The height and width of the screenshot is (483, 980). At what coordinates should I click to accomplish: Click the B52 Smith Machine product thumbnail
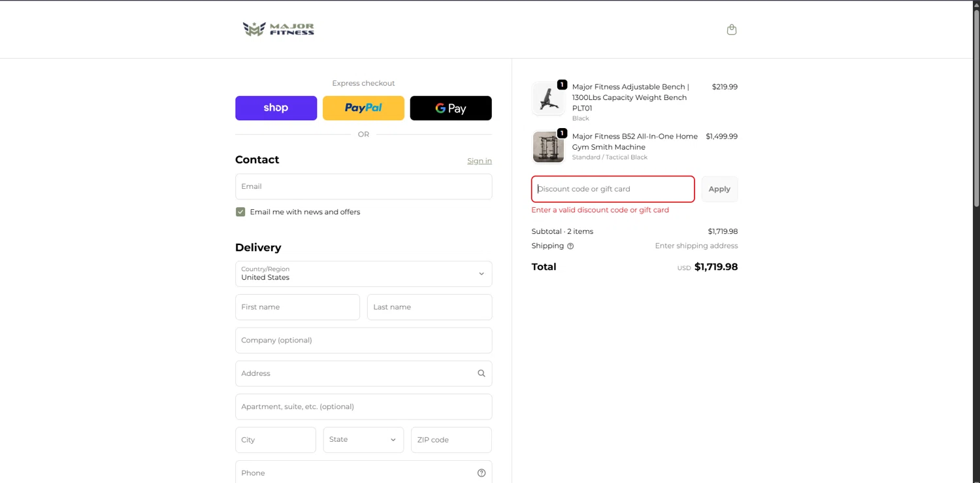point(548,146)
